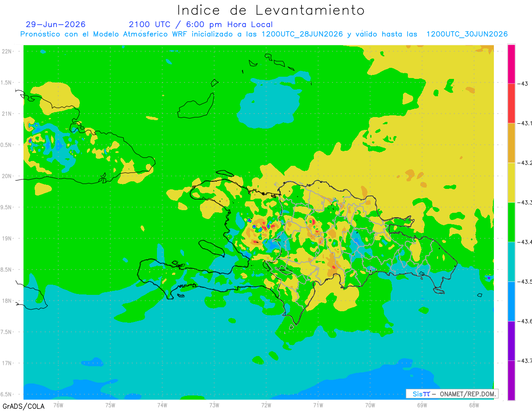
Task: Click the '18N' latitude label
Action: (6, 301)
